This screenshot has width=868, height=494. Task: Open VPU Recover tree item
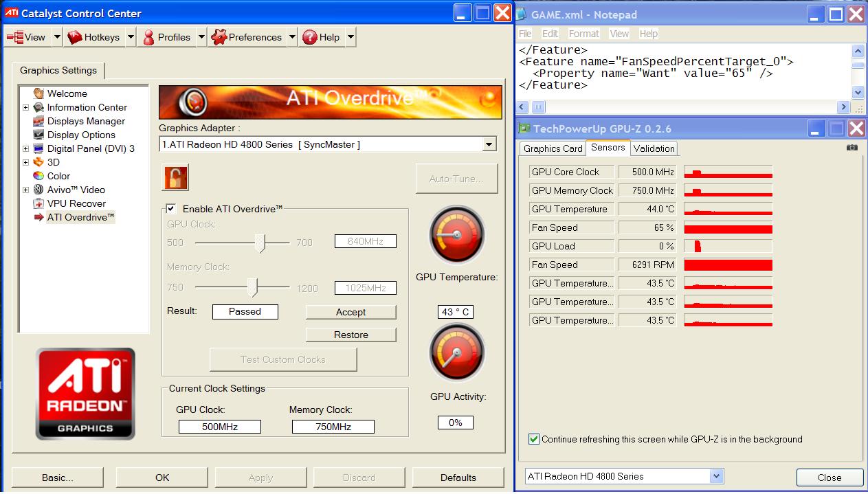coord(76,203)
